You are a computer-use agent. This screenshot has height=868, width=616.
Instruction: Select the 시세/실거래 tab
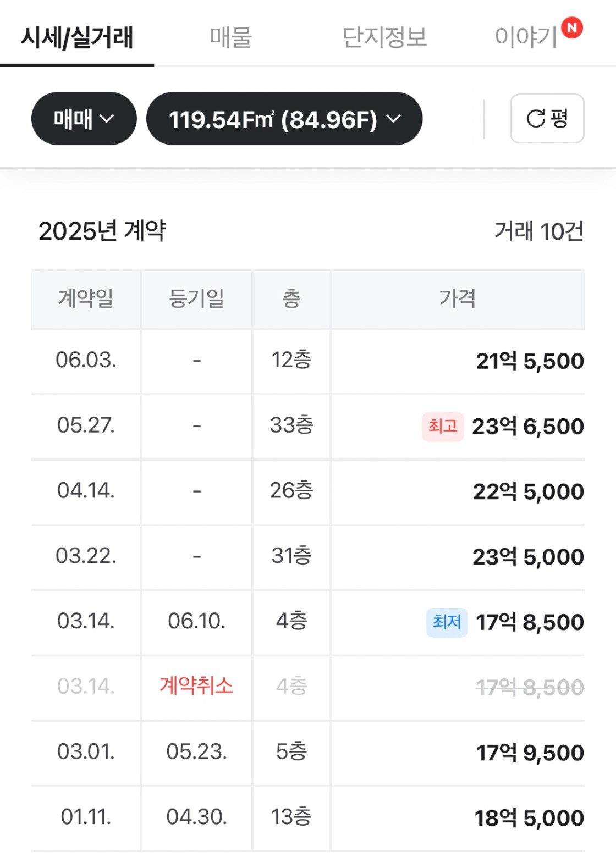(x=77, y=37)
